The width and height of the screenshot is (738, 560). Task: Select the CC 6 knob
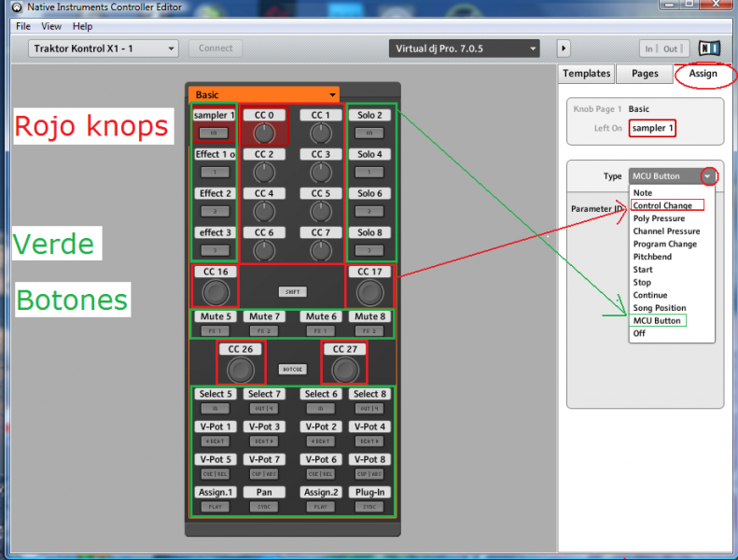pyautogui.click(x=264, y=250)
